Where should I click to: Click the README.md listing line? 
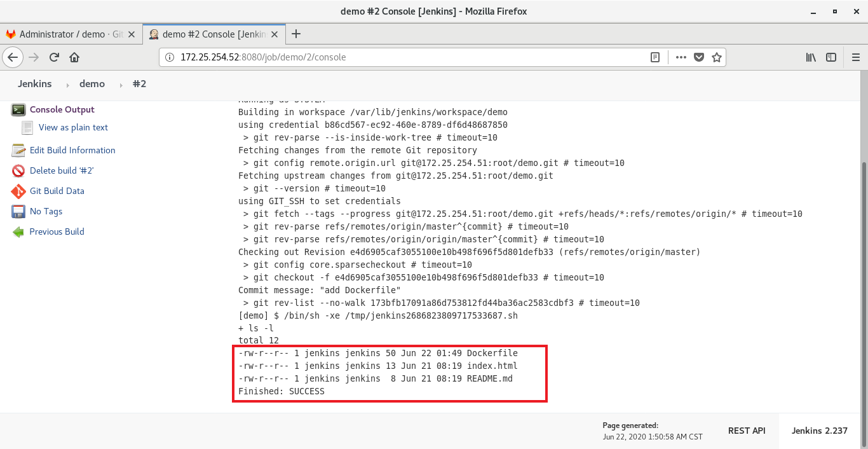376,378
